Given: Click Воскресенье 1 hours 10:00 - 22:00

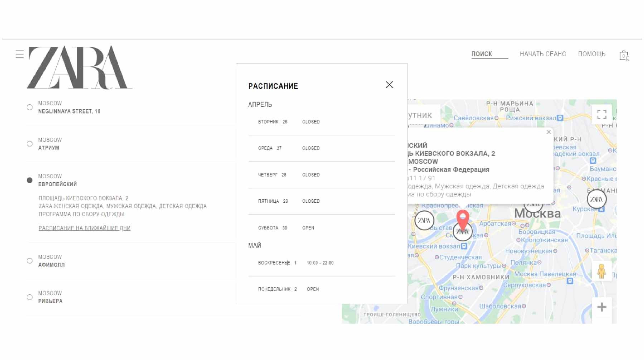Looking at the screenshot, I should (320, 263).
